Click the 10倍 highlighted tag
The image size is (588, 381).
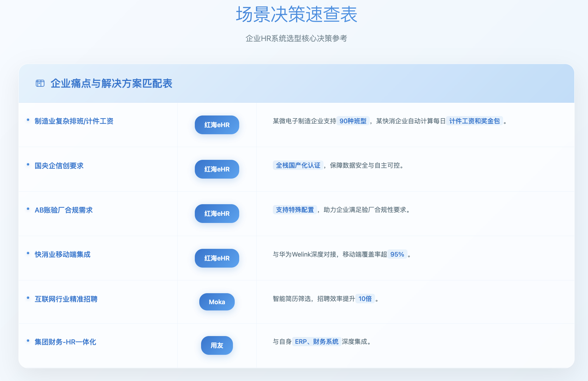tap(365, 299)
